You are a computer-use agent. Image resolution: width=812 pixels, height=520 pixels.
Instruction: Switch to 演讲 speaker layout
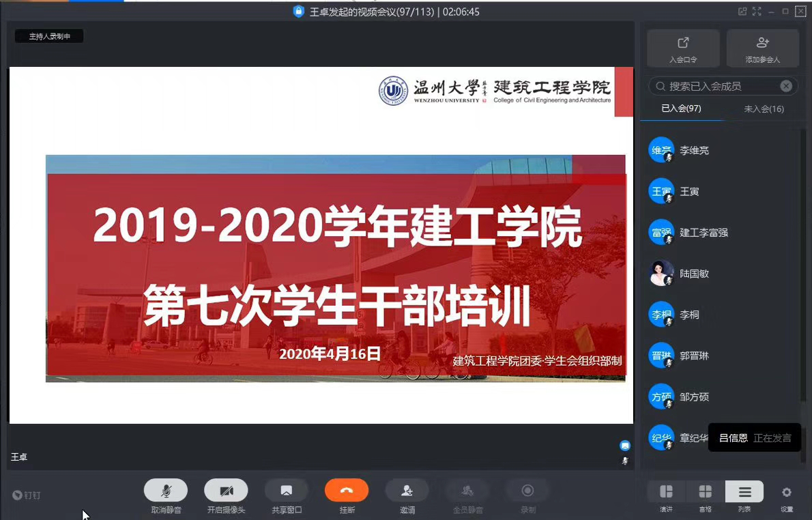point(666,492)
